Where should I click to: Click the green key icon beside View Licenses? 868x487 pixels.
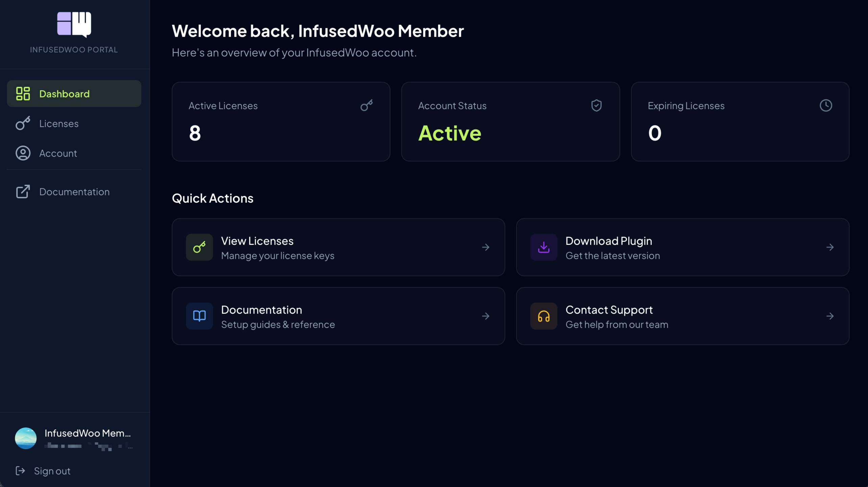pos(199,247)
